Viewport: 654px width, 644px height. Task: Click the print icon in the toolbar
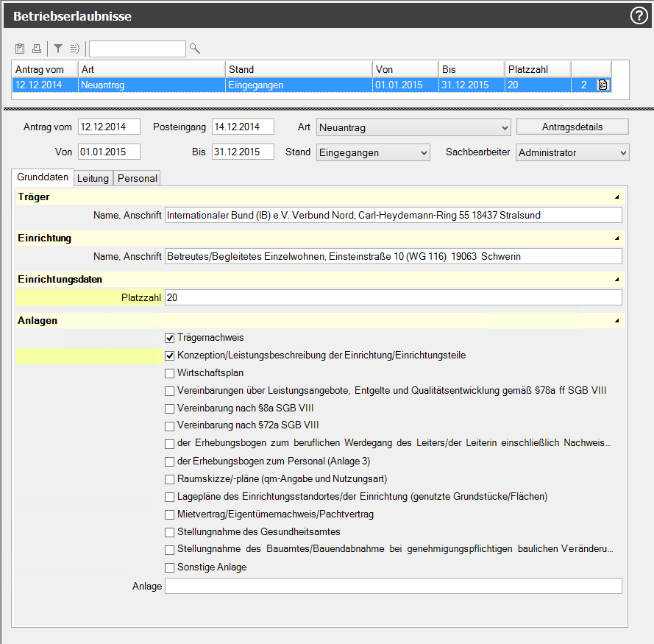pyautogui.click(x=36, y=49)
